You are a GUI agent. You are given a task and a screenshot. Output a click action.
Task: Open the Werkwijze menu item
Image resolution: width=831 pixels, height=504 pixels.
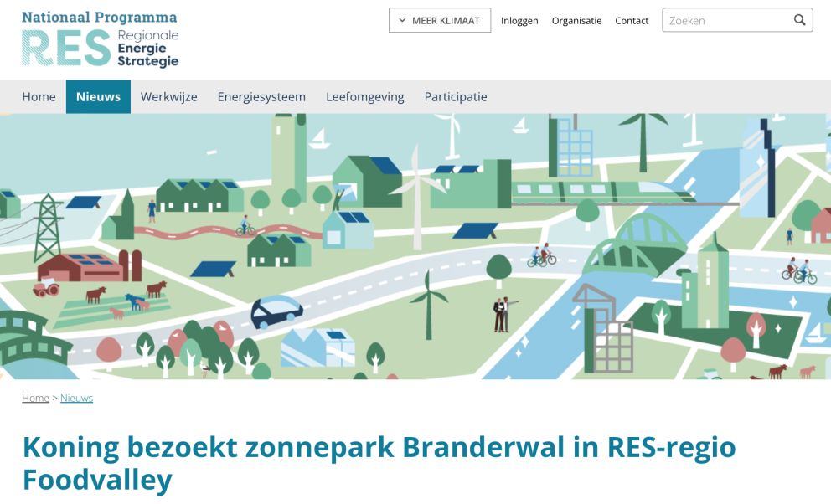tap(168, 97)
